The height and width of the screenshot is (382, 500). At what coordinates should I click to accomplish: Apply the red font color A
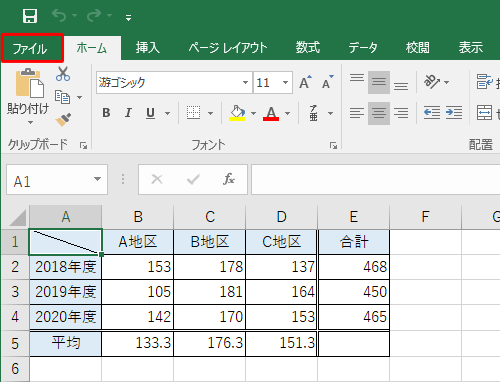(271, 113)
